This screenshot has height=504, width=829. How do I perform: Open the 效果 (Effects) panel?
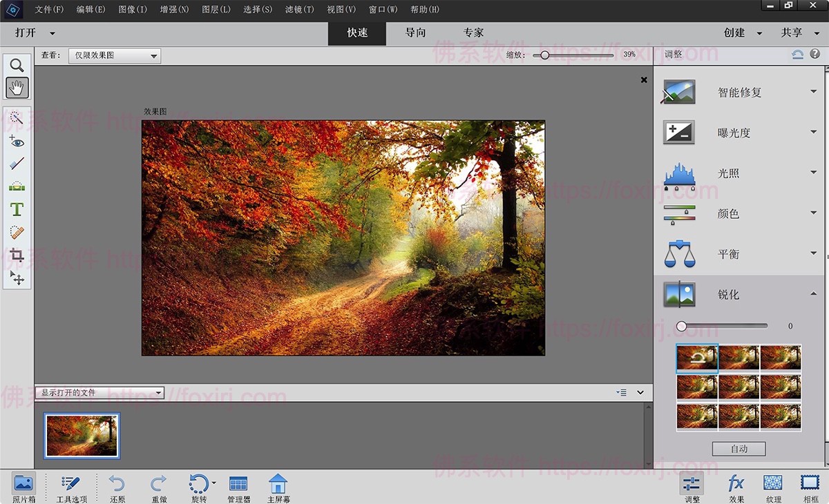coord(736,487)
